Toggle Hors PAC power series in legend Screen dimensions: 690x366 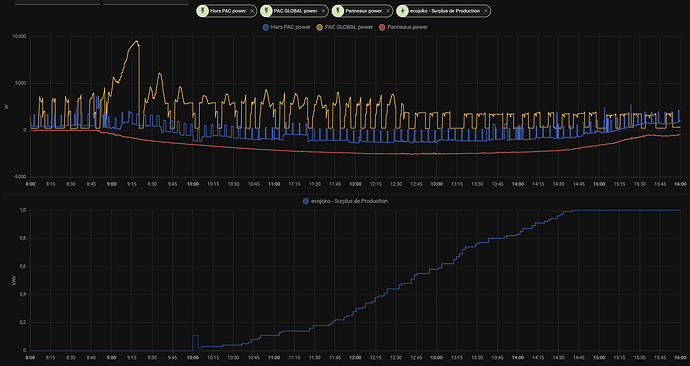tap(286, 27)
